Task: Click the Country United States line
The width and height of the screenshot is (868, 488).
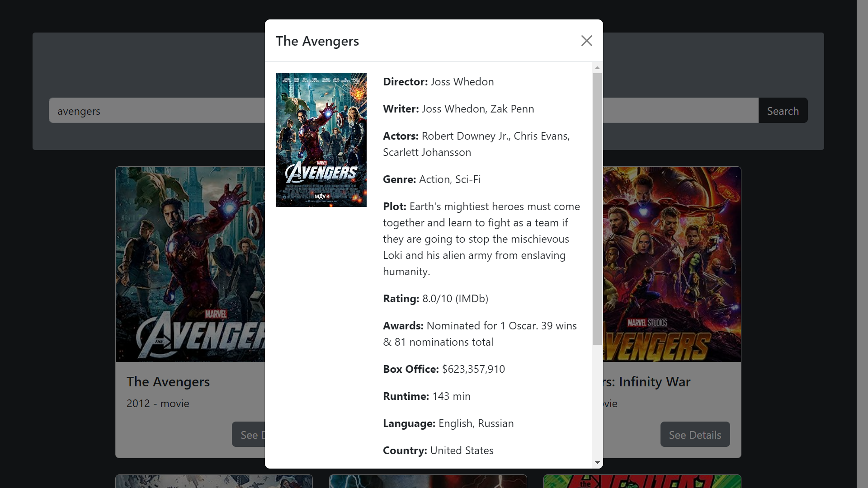Action: (x=438, y=450)
